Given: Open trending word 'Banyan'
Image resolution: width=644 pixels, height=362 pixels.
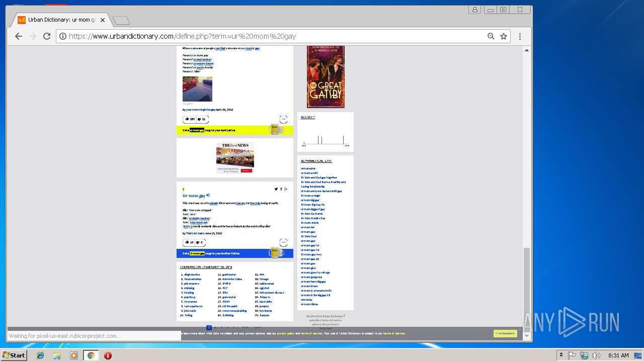Looking at the screenshot, I should (x=265, y=315).
